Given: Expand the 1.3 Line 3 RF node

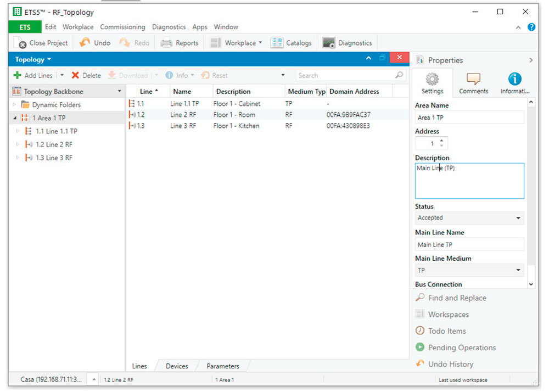Looking at the screenshot, I should pyautogui.click(x=18, y=158).
